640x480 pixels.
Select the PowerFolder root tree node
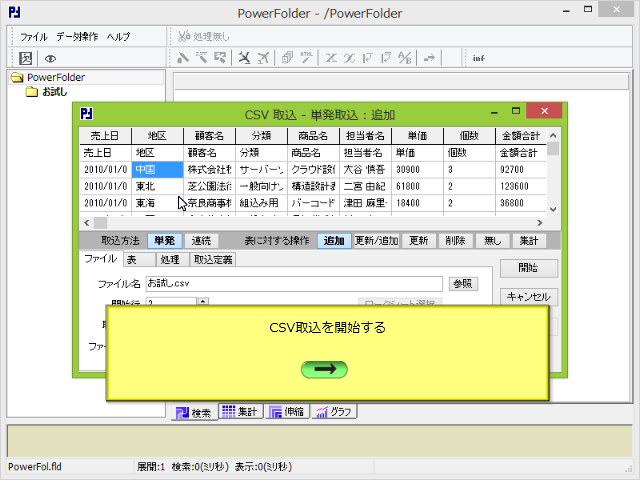point(56,77)
